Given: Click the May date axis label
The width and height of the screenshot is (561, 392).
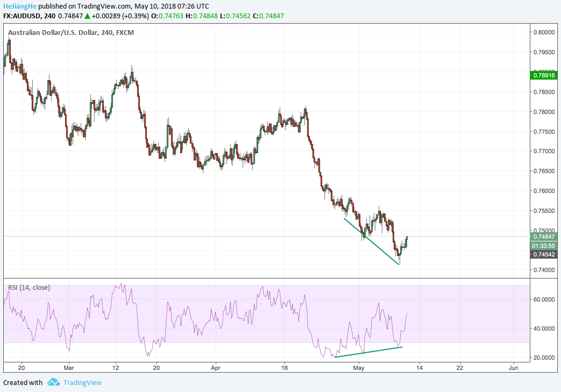Looking at the screenshot, I should point(359,368).
